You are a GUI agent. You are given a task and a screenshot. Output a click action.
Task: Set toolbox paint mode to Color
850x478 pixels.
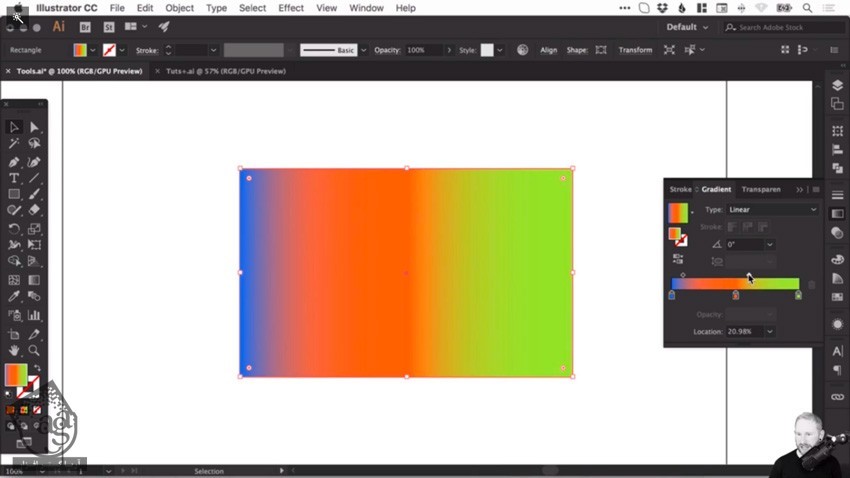coord(10,410)
